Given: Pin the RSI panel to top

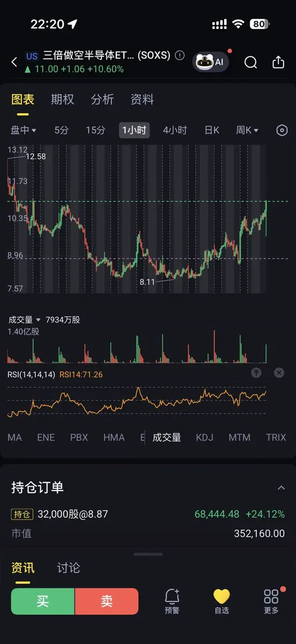Looking at the screenshot, I should click(x=257, y=372).
